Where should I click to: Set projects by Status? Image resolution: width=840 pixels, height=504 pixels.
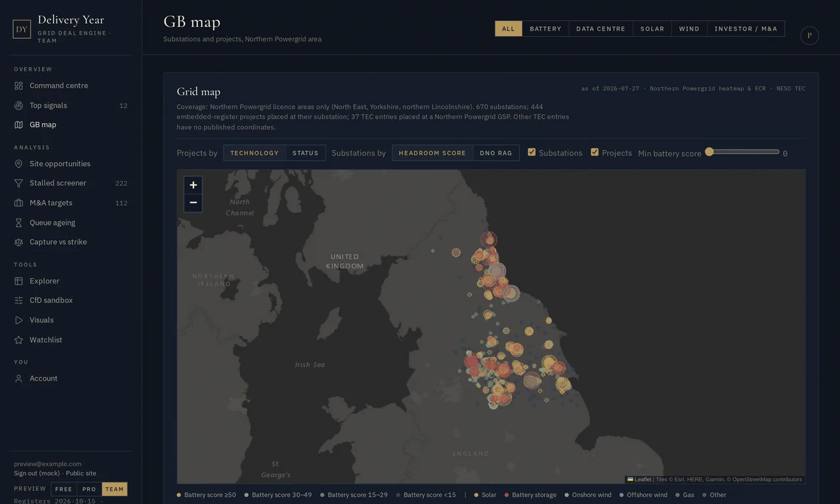(x=305, y=153)
